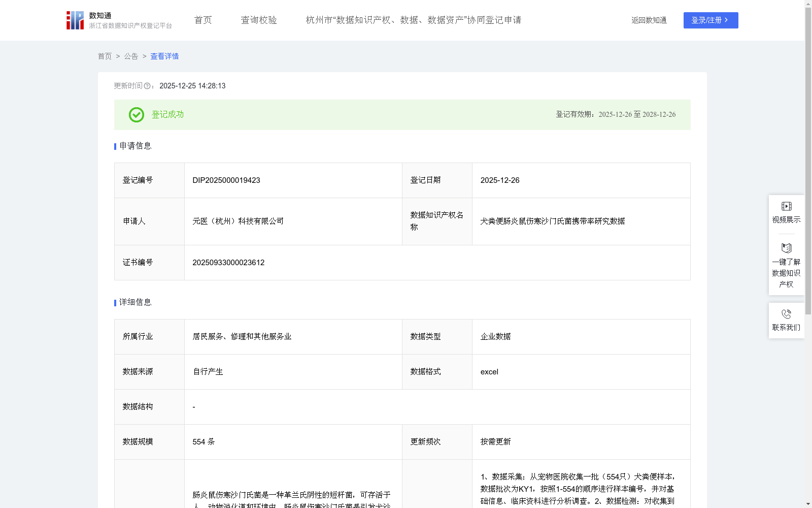Click the excel data format value
Screen dimensions: 812x508
tap(489, 372)
